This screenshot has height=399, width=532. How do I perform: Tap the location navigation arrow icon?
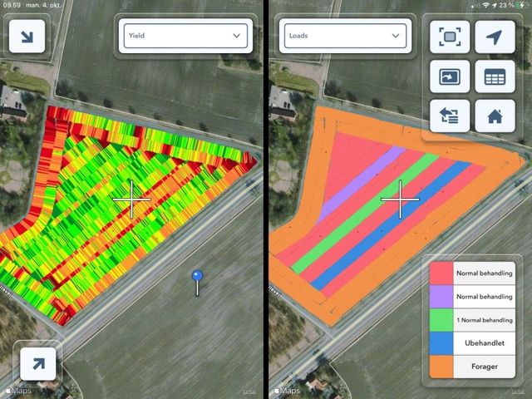[x=495, y=37]
